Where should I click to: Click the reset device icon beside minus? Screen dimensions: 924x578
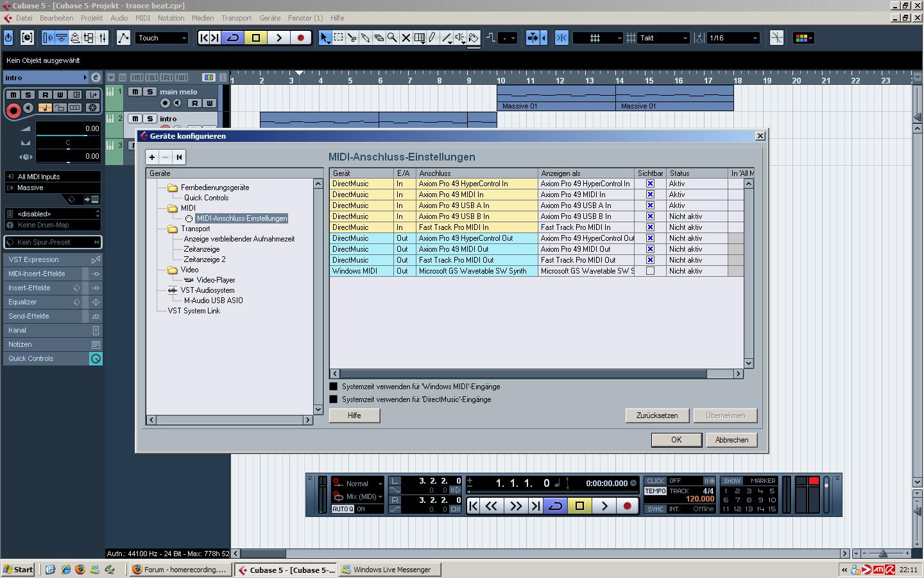point(179,157)
